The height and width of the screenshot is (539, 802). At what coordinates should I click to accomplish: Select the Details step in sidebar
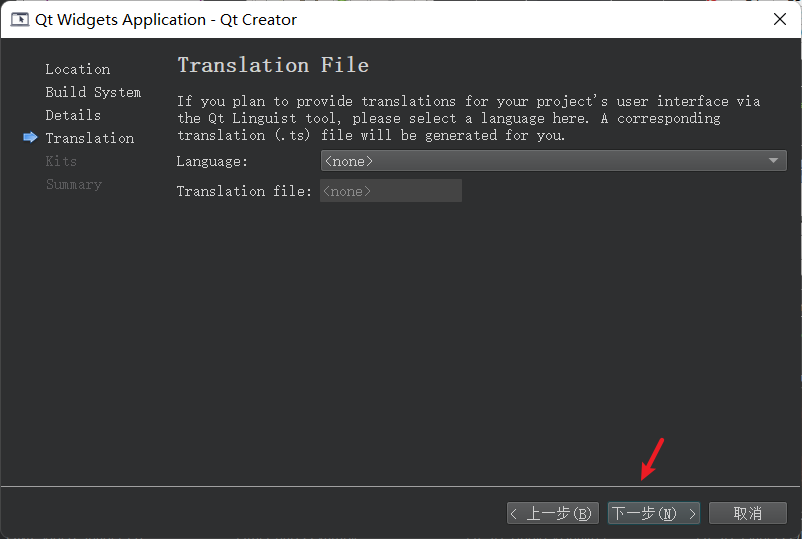pos(73,115)
